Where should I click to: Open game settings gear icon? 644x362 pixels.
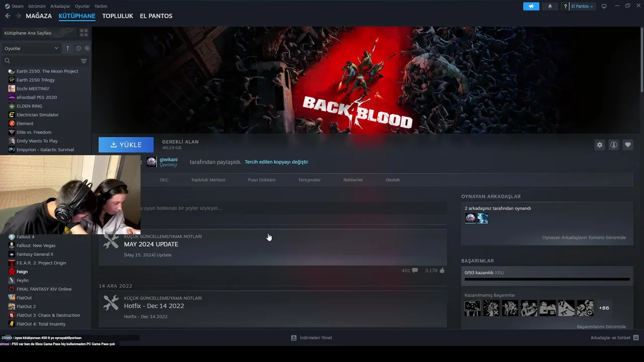click(x=599, y=145)
